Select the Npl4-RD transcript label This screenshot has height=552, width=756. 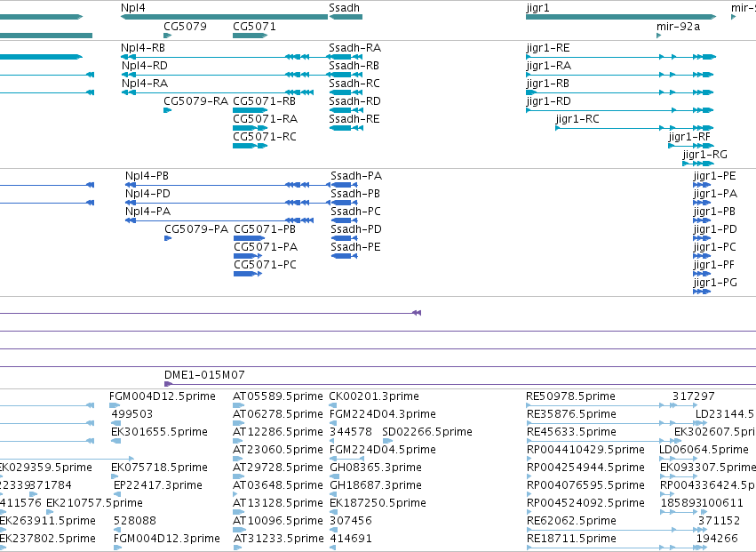point(144,66)
